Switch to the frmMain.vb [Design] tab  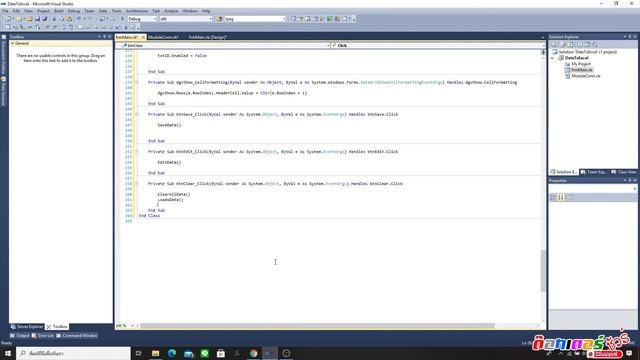pyautogui.click(x=207, y=37)
